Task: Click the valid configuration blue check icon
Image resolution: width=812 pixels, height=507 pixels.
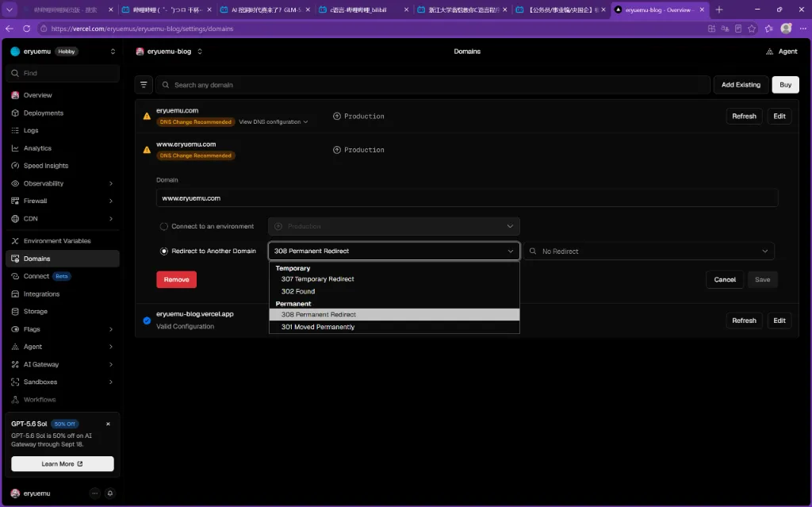Action: (x=147, y=321)
